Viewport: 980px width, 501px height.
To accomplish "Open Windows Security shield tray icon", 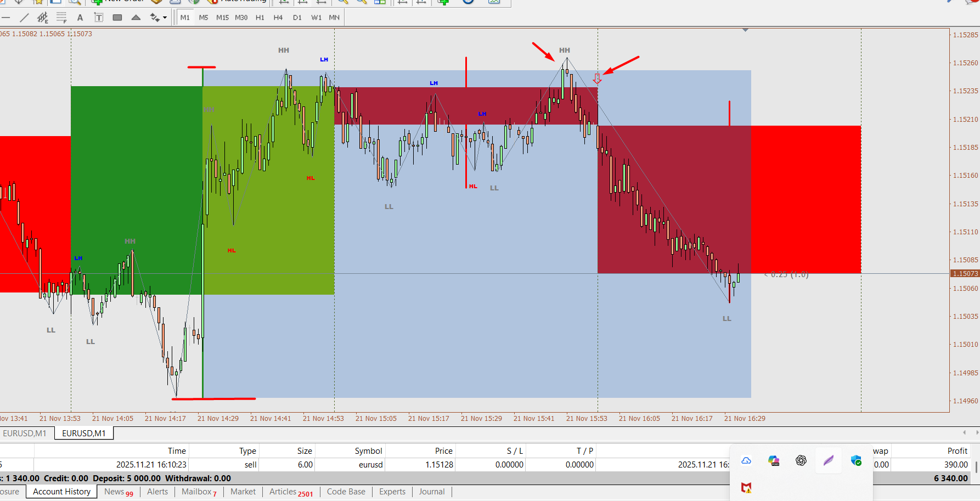I will tap(856, 461).
